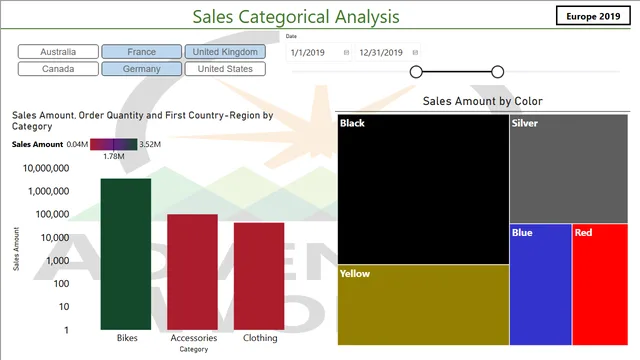The height and width of the screenshot is (360, 640).
Task: Select the Red treemap tile
Action: [x=600, y=284]
